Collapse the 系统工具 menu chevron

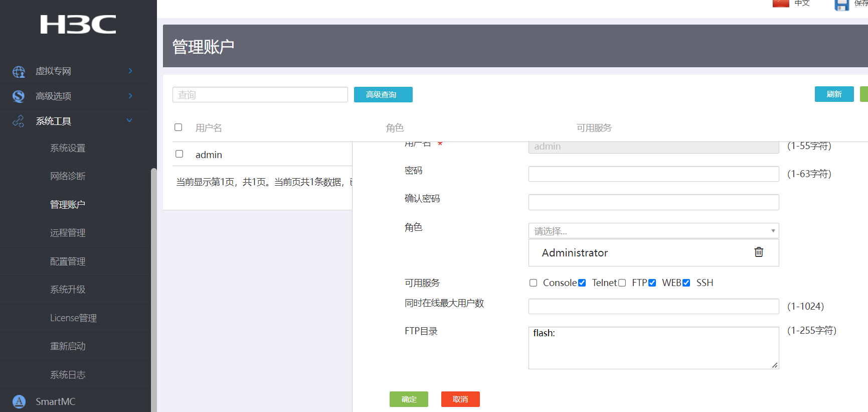129,120
